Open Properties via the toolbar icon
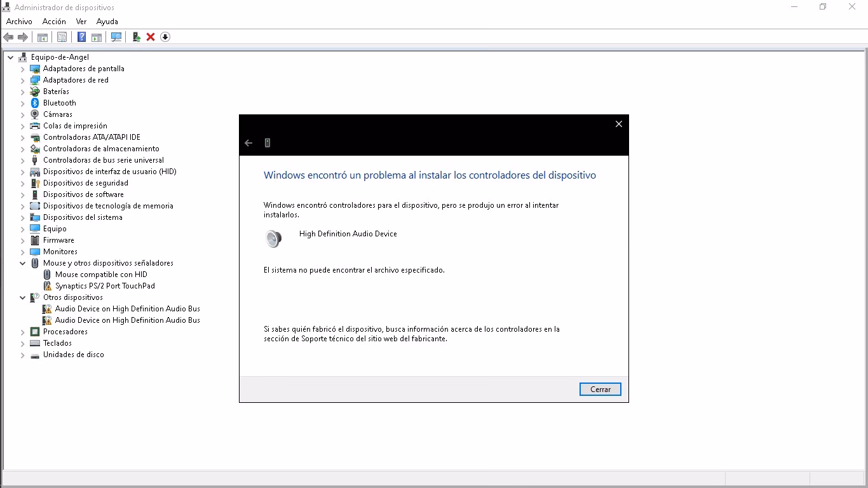This screenshot has width=868, height=488. (x=62, y=37)
